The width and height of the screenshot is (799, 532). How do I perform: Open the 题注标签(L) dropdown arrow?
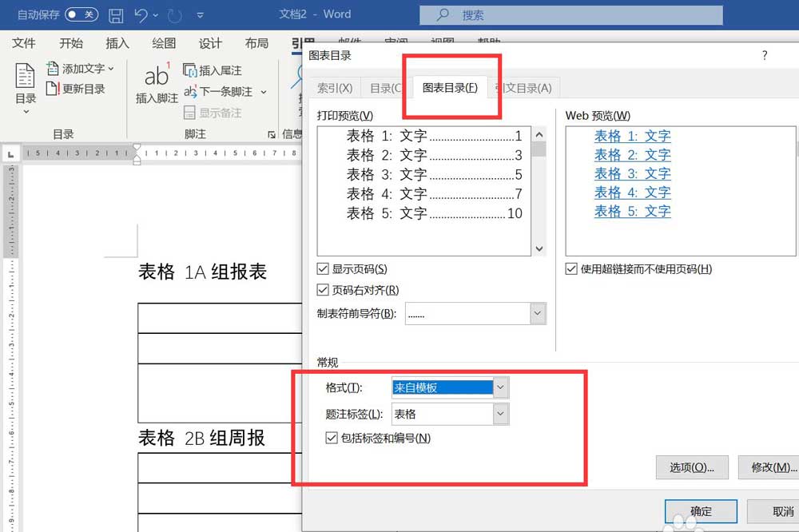(x=500, y=414)
